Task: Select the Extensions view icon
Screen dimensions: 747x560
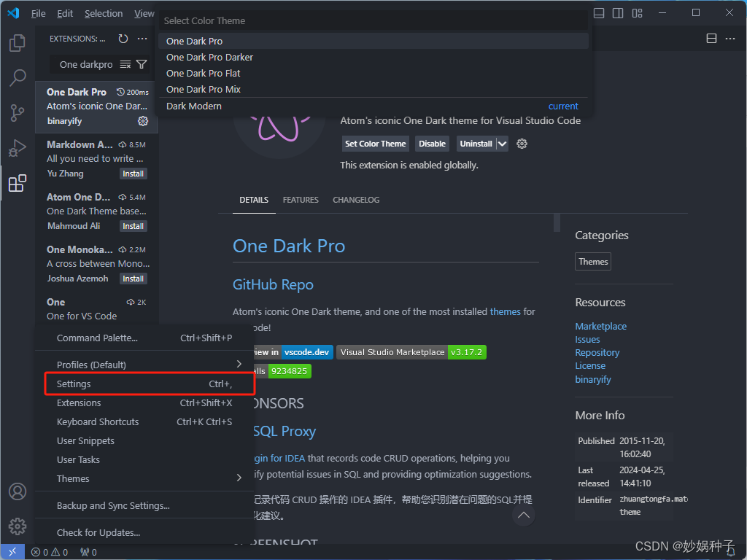Action: pyautogui.click(x=18, y=183)
